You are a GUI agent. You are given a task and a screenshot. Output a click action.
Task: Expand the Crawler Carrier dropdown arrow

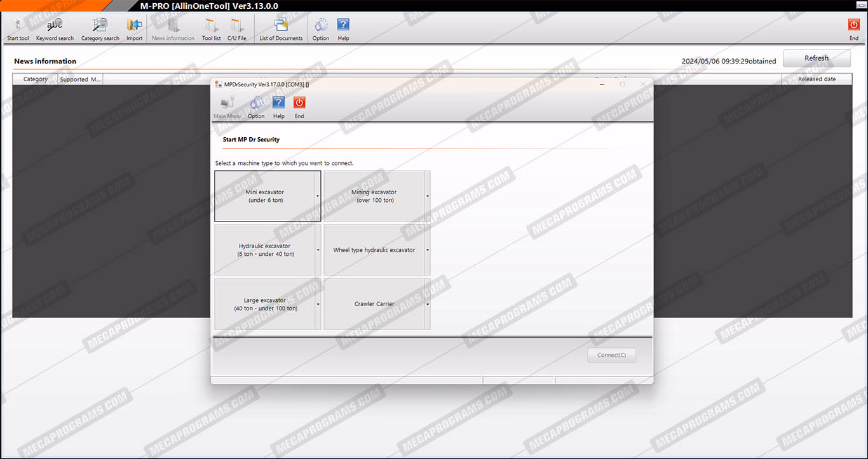pyautogui.click(x=428, y=304)
